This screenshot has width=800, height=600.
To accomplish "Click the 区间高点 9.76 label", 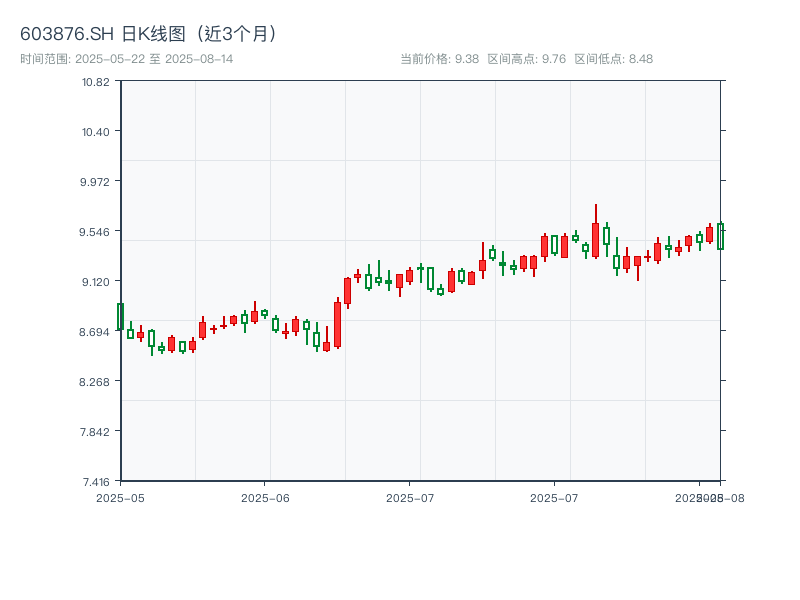I will coord(526,59).
